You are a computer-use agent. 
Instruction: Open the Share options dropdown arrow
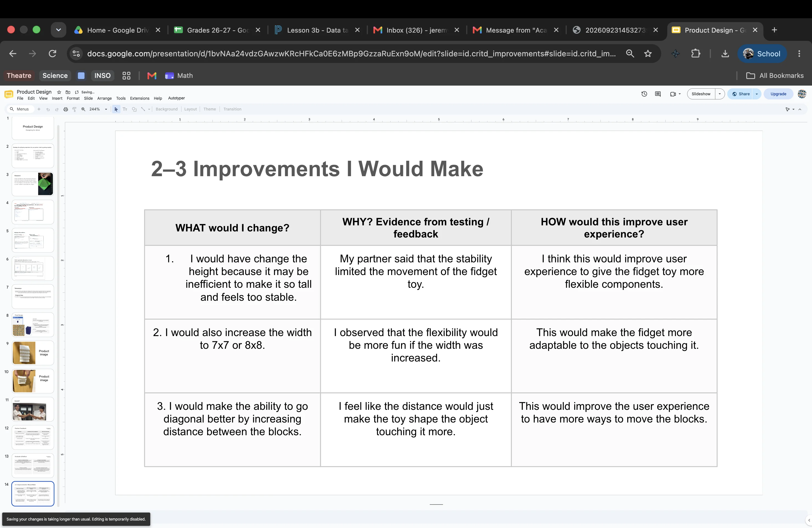pos(757,94)
